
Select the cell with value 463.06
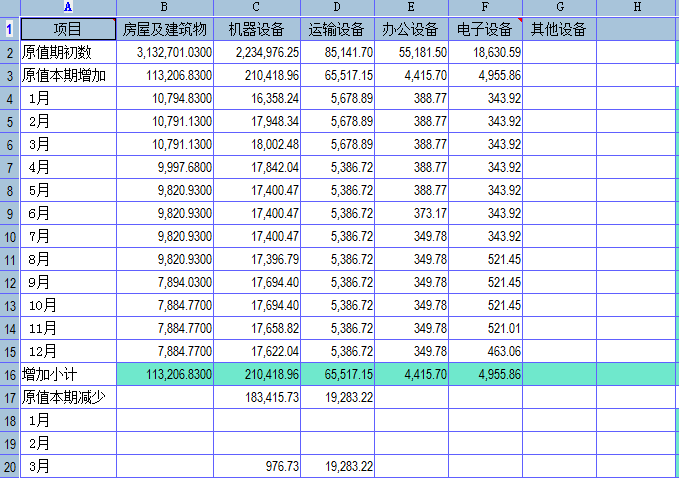coord(485,351)
